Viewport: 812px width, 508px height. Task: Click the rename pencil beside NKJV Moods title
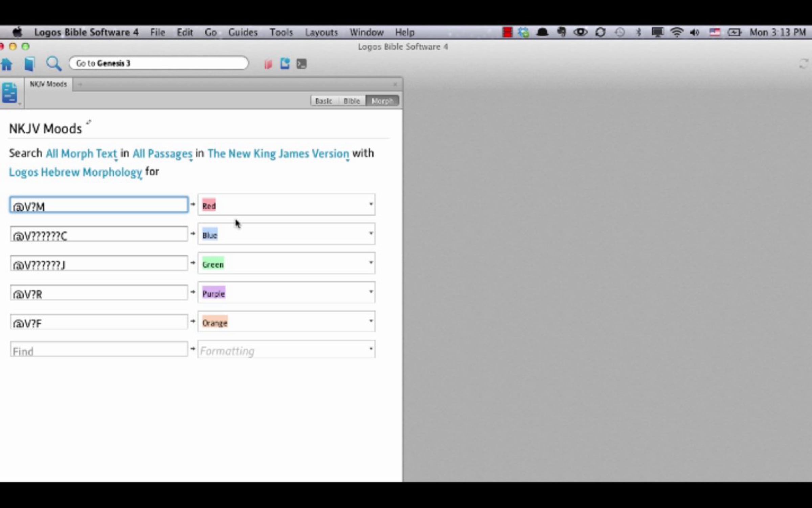click(x=88, y=122)
